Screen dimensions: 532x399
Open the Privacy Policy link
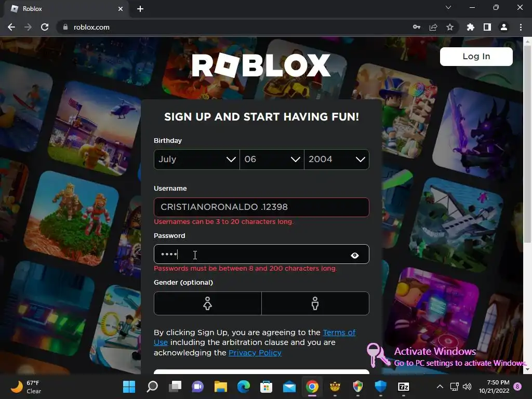tap(255, 353)
